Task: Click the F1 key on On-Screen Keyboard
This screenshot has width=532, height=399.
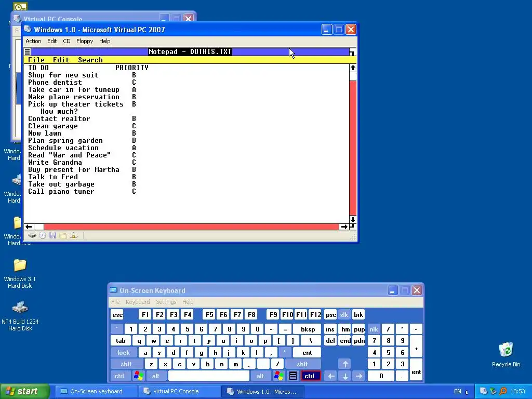Action: pyautogui.click(x=145, y=314)
